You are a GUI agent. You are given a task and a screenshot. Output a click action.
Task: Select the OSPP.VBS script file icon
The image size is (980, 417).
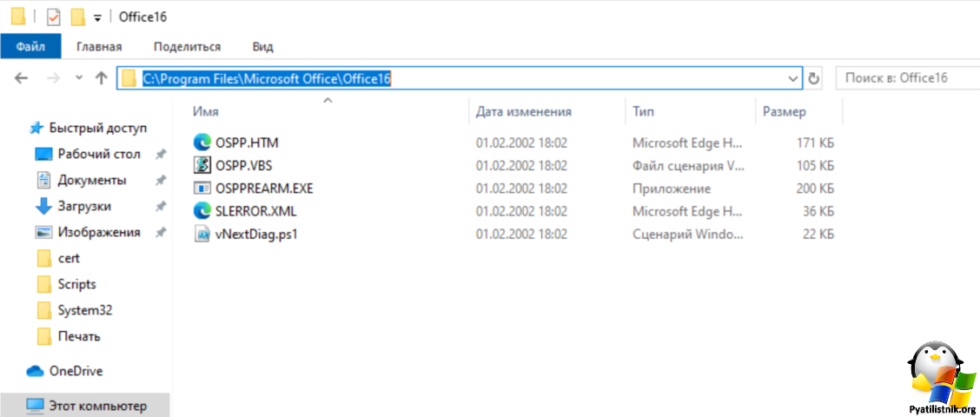coord(202,166)
